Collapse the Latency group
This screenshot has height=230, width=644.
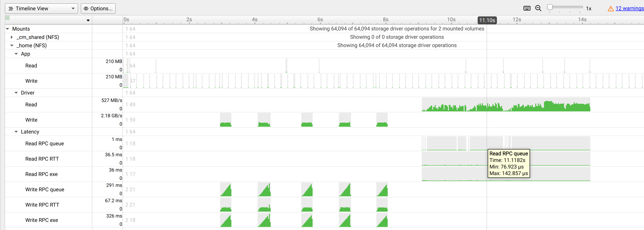click(x=16, y=132)
